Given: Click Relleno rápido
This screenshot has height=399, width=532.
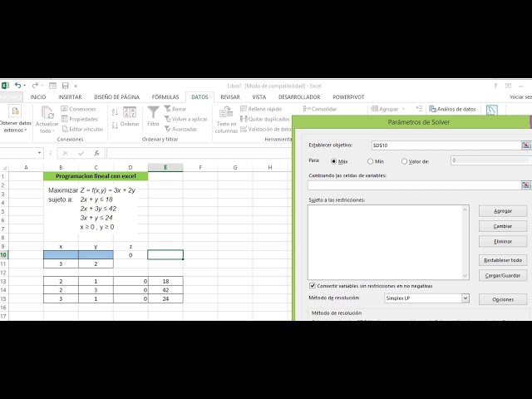Looking at the screenshot, I should [x=261, y=109].
